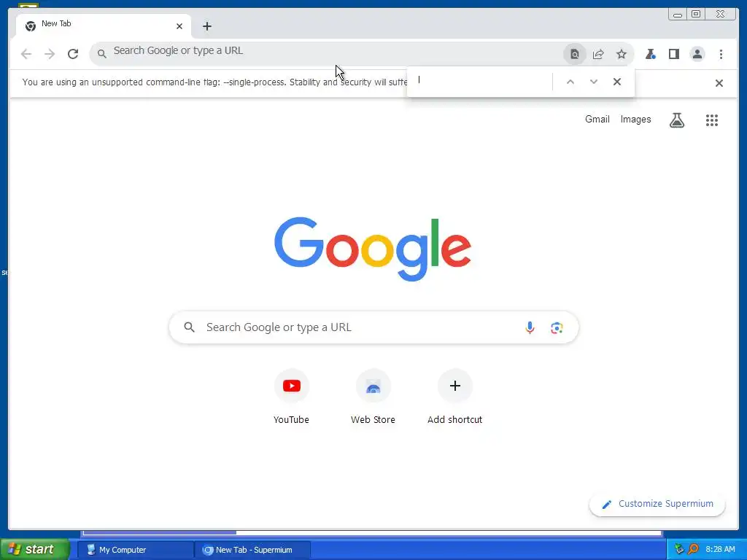Reload the current page
Screen dimensions: 747x560
point(73,54)
